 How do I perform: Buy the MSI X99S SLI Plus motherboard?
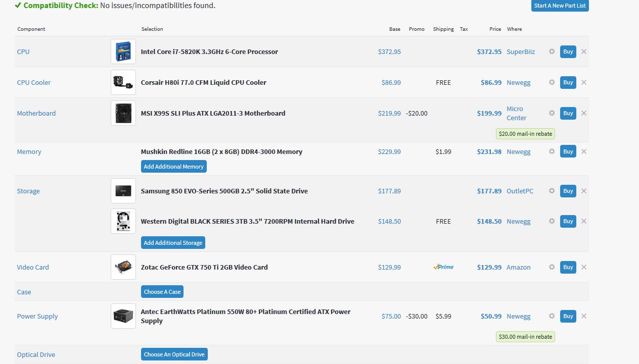[x=568, y=113]
